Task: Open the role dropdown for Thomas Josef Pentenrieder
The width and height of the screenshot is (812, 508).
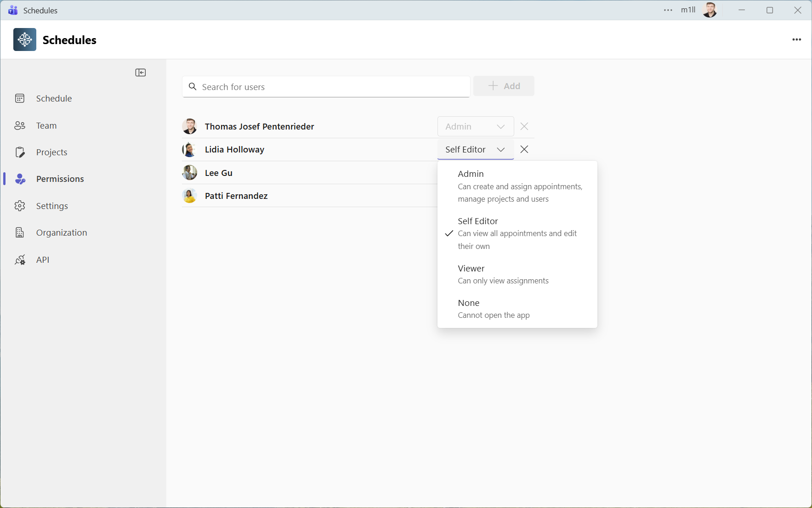Action: point(475,126)
